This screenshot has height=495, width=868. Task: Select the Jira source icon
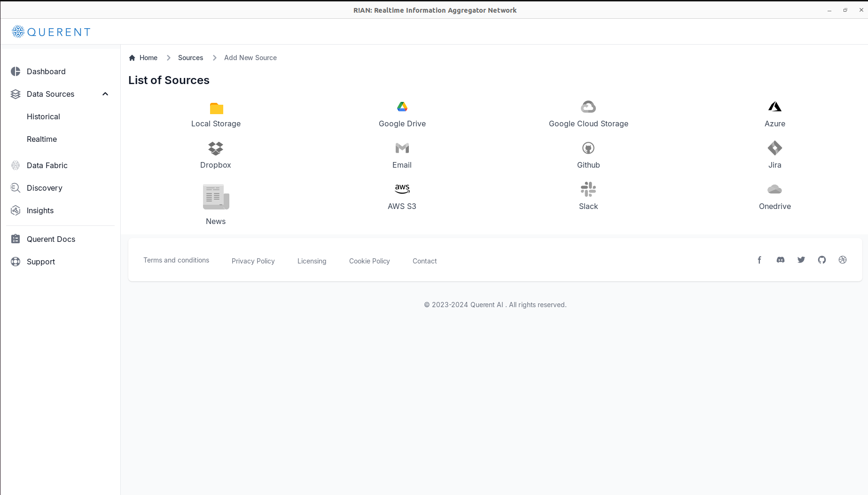(x=775, y=148)
